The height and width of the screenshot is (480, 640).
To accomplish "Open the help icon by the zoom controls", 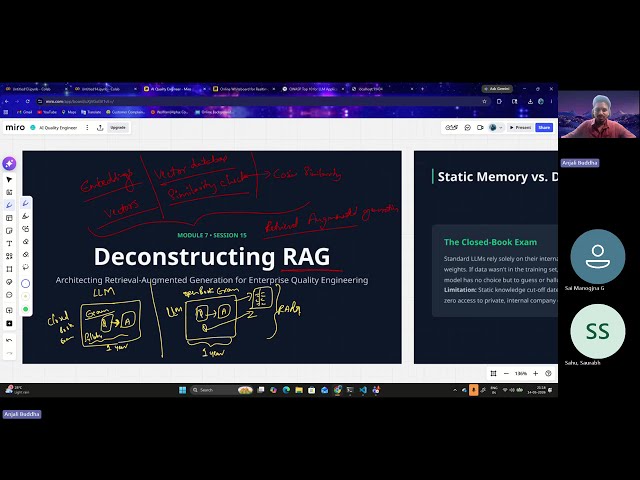I will click(x=548, y=373).
